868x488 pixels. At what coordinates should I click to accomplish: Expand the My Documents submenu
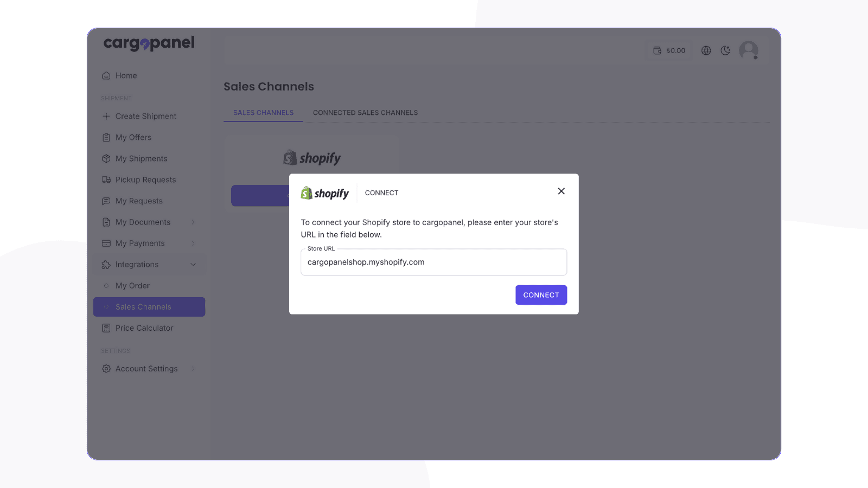click(x=193, y=222)
